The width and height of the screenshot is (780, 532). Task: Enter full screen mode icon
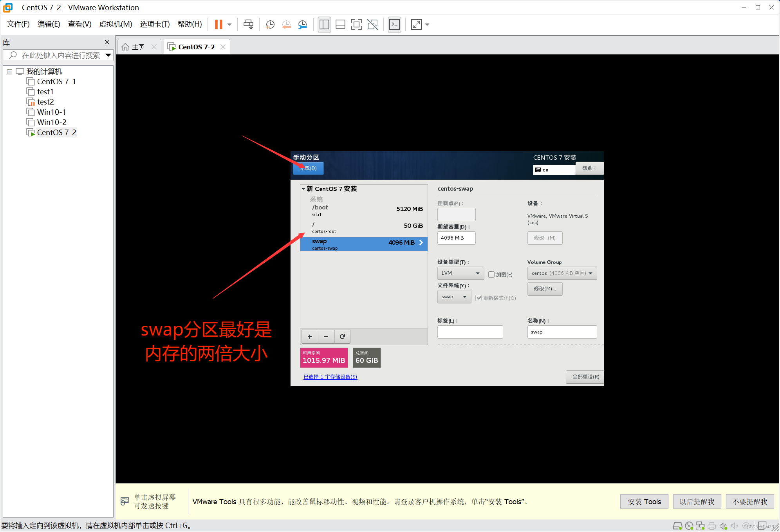click(356, 25)
